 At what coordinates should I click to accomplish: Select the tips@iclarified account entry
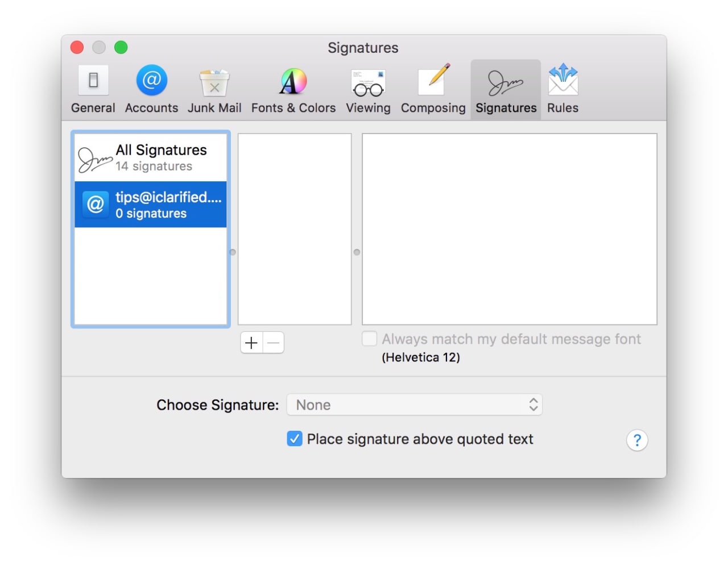[x=151, y=205]
